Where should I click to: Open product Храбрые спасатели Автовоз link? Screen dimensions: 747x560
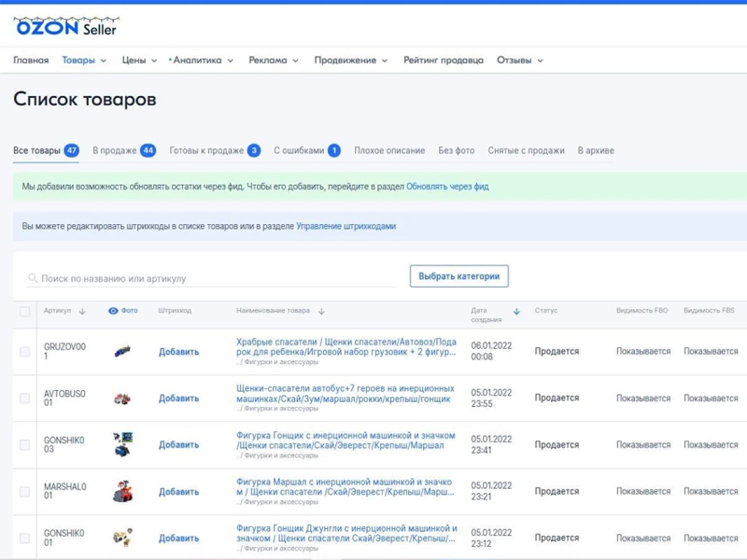[346, 346]
